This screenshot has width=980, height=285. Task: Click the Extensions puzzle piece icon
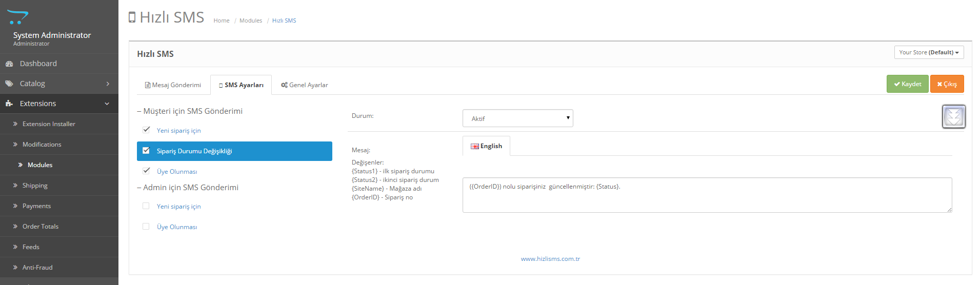click(9, 104)
